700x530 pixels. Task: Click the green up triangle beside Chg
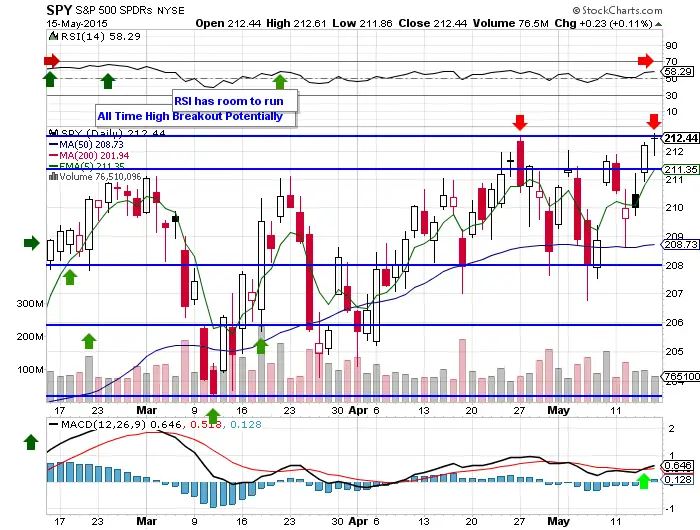click(x=658, y=24)
